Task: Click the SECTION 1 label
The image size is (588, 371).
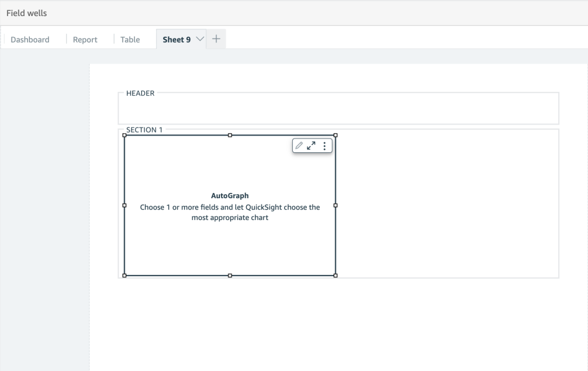Action: [x=143, y=130]
